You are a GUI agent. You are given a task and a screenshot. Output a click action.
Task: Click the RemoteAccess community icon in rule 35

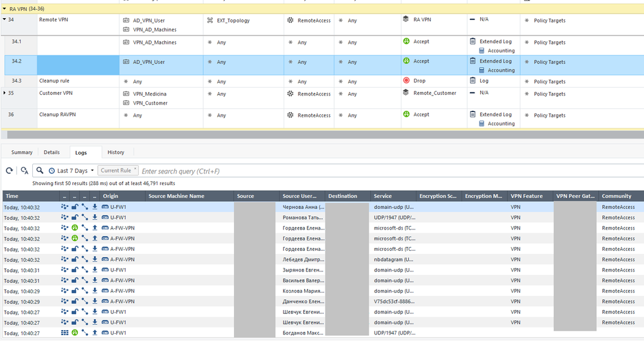(291, 94)
